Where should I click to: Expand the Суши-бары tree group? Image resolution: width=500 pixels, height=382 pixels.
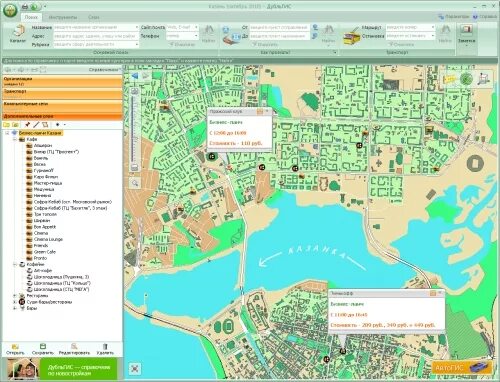(15, 302)
